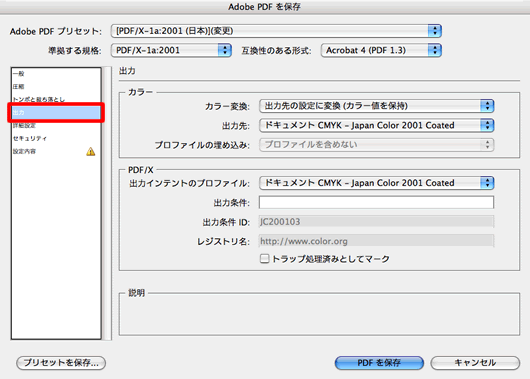Click the 出力条件 text field
Image resolution: width=530 pixels, height=379 pixels.
[x=376, y=202]
